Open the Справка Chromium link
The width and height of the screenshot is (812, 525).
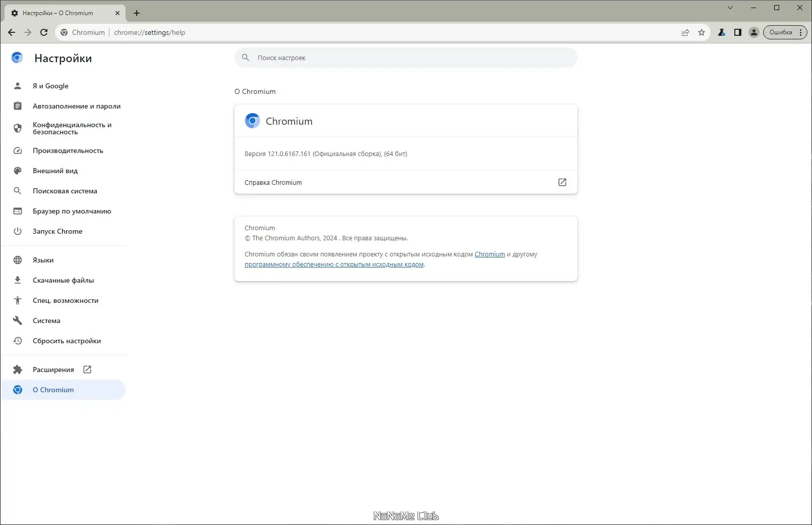point(273,182)
